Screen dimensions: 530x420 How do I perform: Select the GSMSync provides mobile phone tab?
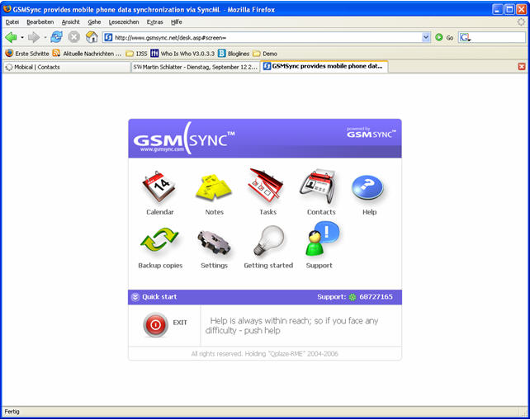[324, 66]
